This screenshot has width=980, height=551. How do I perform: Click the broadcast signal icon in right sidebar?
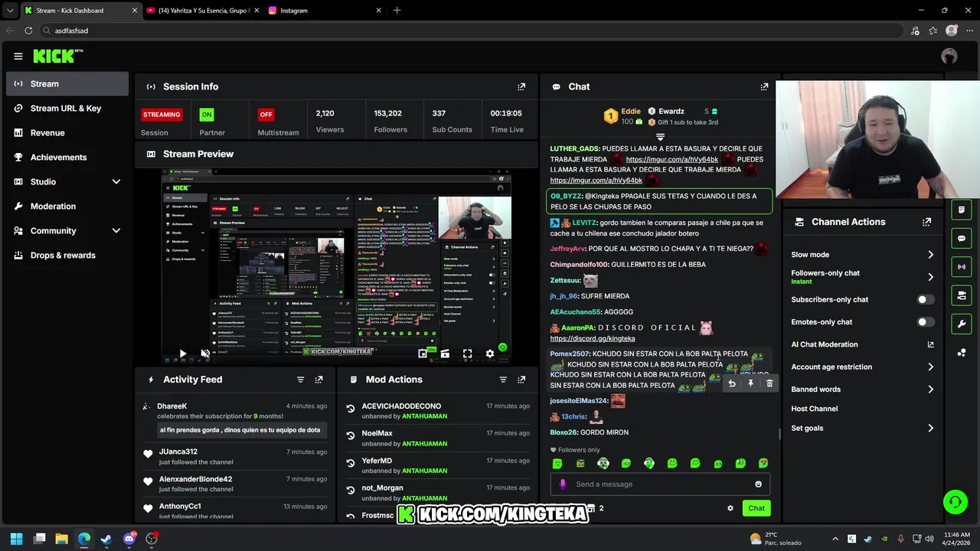coord(962,266)
